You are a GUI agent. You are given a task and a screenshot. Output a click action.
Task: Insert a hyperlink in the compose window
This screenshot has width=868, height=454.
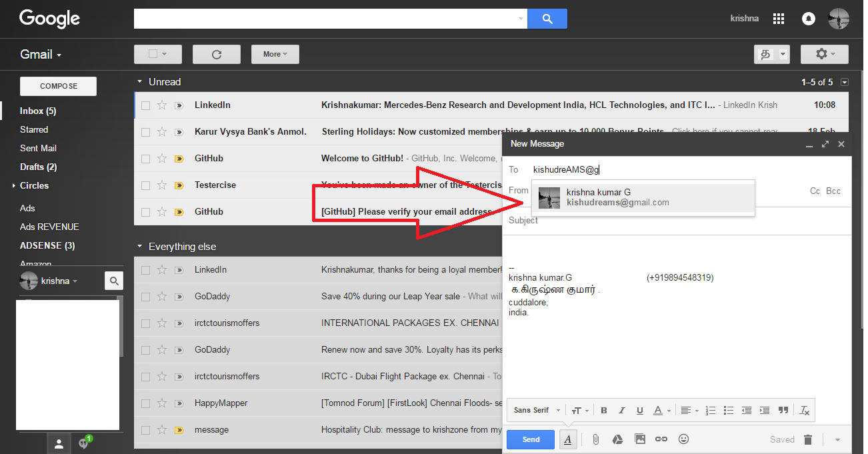(x=661, y=439)
